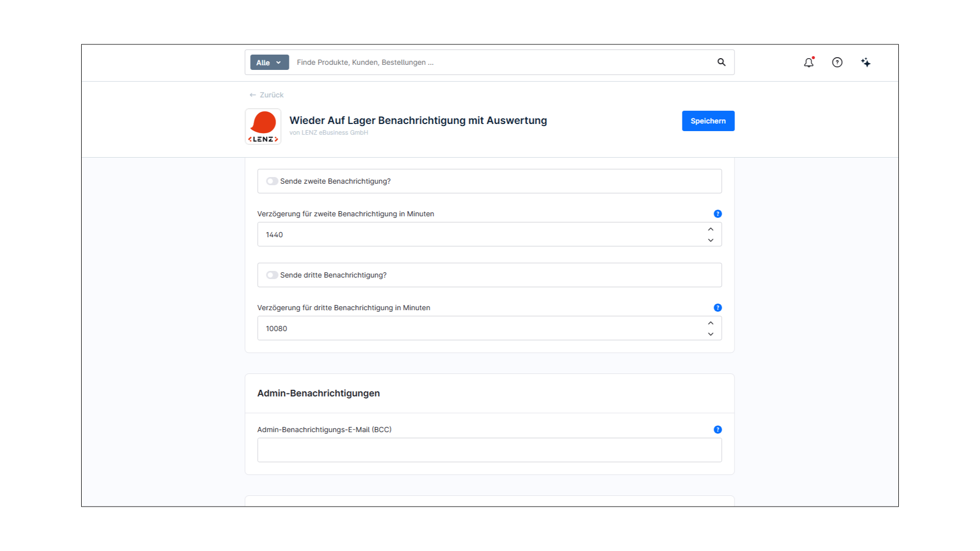Viewport: 980px width, 551px height.
Task: Enable Sende zweite Benachrichtigung toggle
Action: click(x=272, y=181)
